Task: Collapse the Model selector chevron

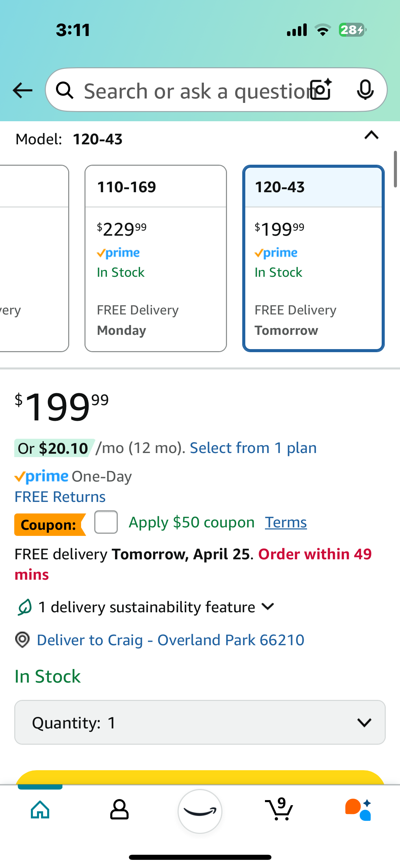Action: pyautogui.click(x=371, y=135)
